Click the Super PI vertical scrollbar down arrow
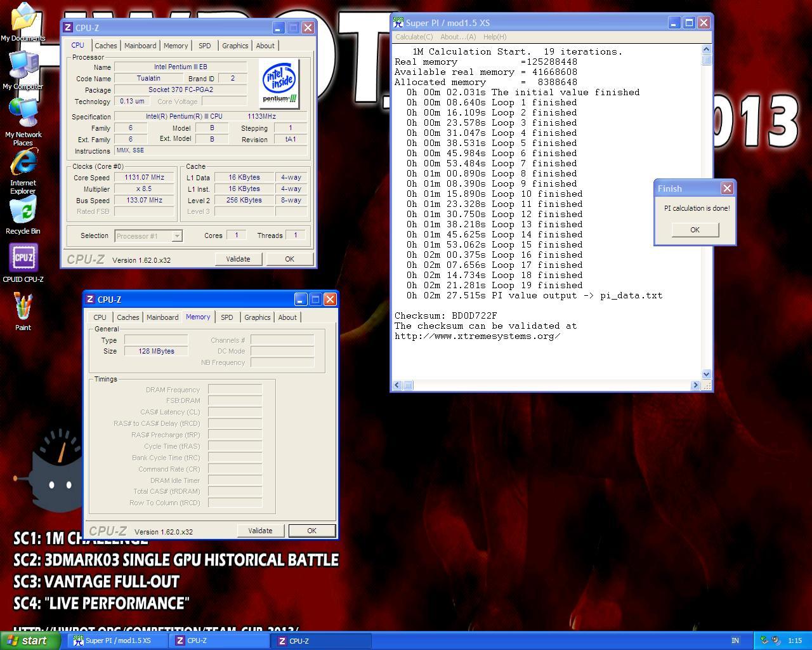The width and height of the screenshot is (812, 650). [x=707, y=374]
